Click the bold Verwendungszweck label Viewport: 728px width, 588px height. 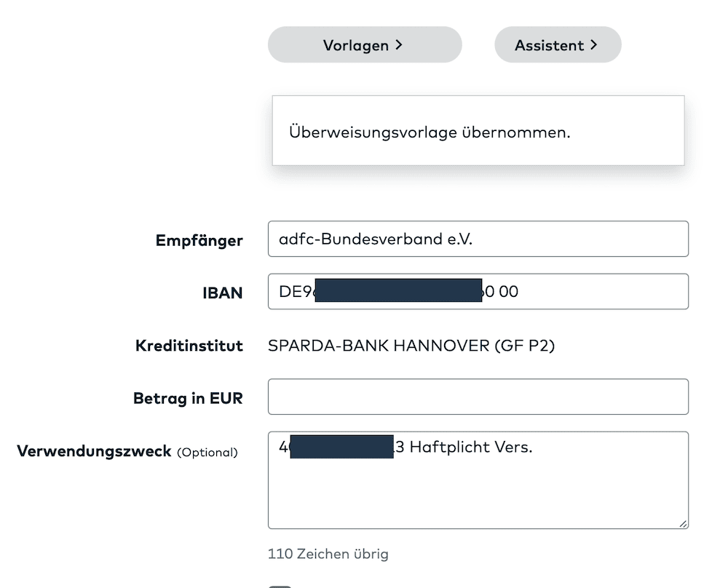click(94, 451)
